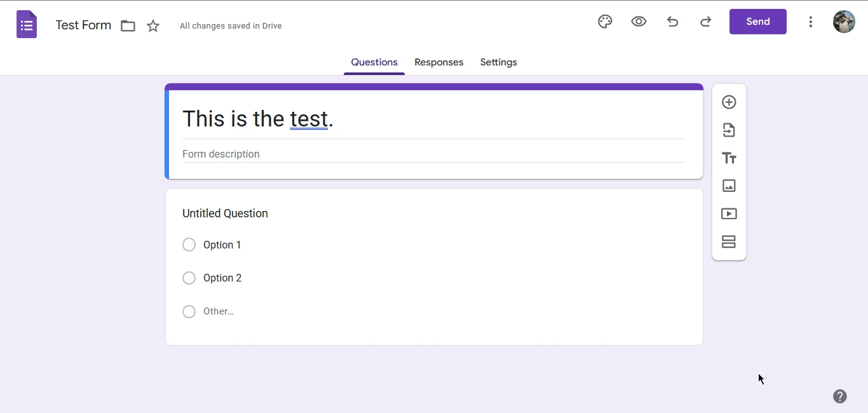Switch to the Settings tab
The height and width of the screenshot is (413, 868).
pyautogui.click(x=498, y=62)
